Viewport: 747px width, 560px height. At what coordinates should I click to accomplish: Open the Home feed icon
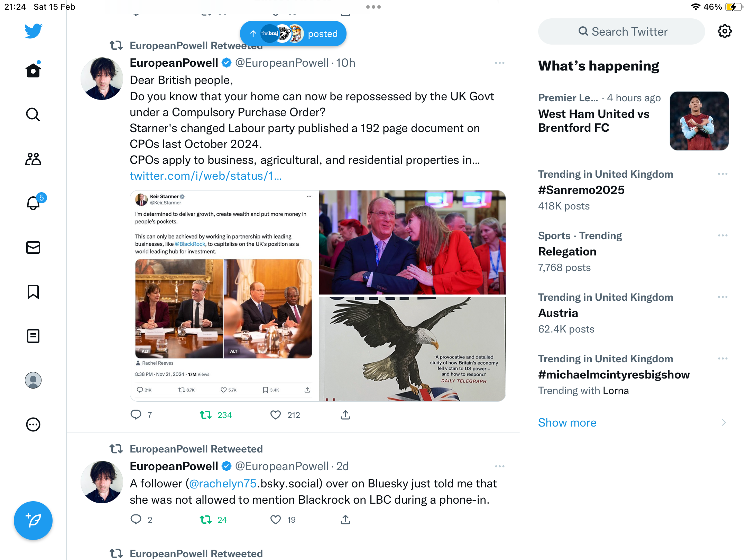point(33,70)
